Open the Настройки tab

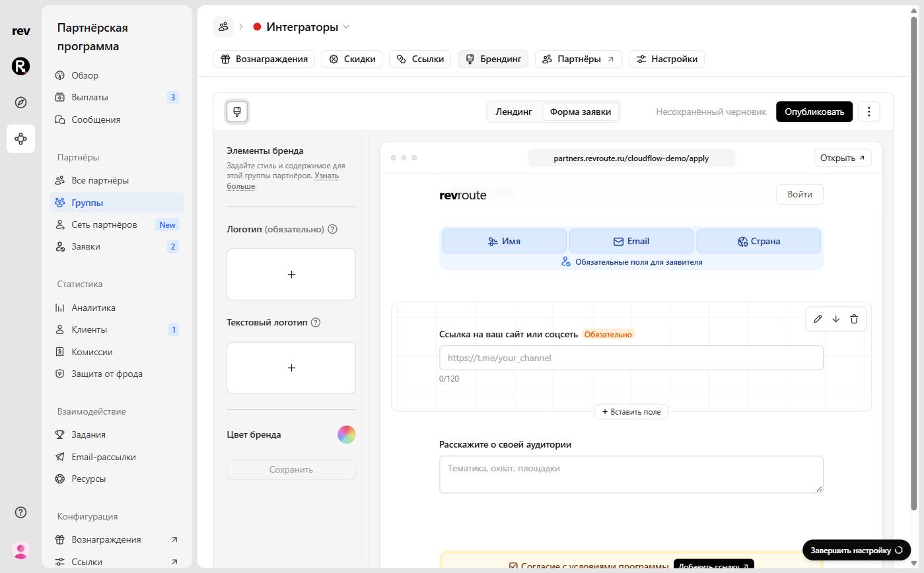(667, 59)
